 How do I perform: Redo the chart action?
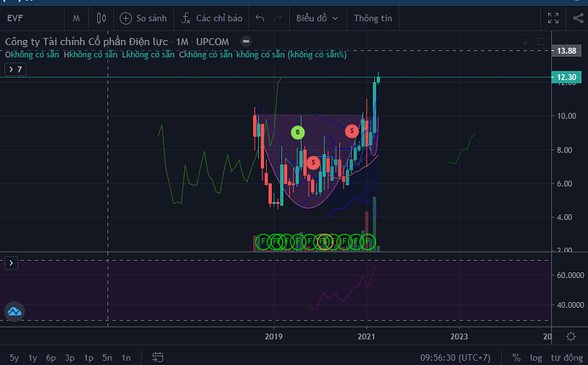[279, 17]
